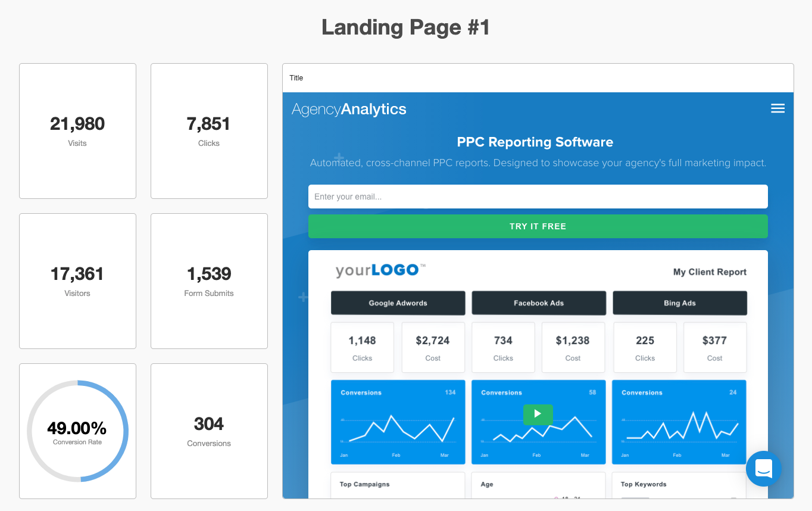Click the Top Keywords panel header

(x=644, y=484)
